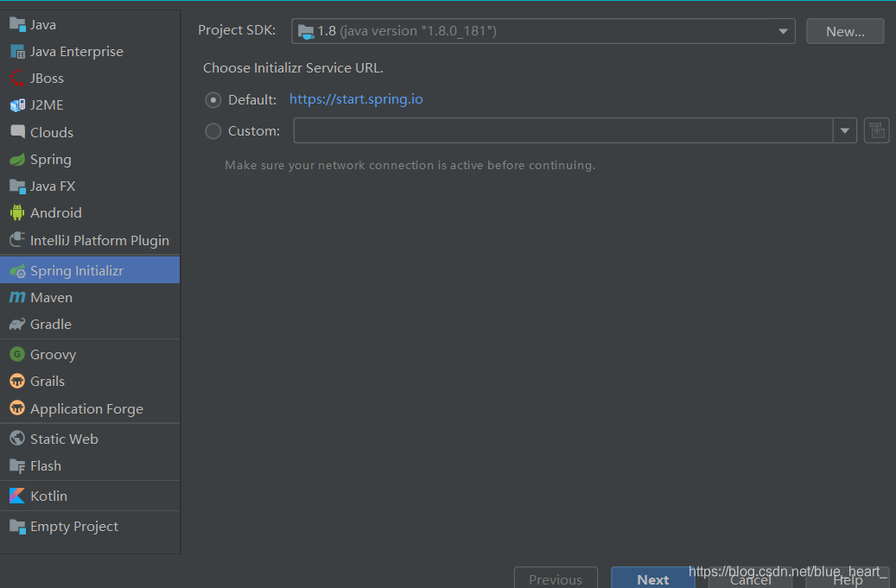Click the Java Enterprise icon
This screenshot has width=896, height=588.
click(x=18, y=52)
